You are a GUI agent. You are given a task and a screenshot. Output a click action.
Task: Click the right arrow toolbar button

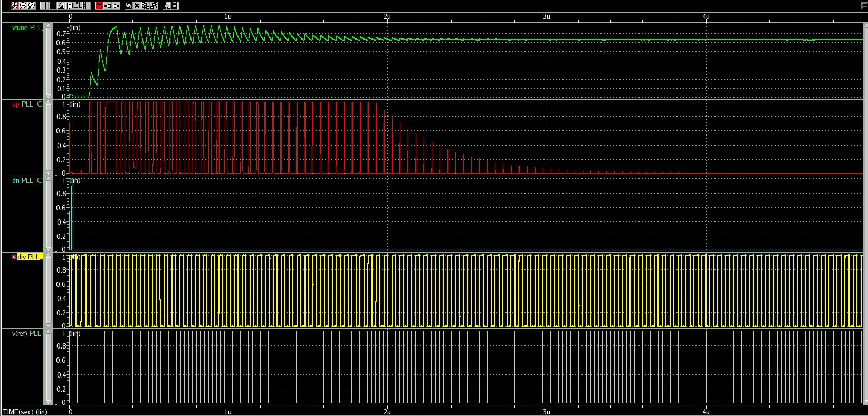[x=116, y=6]
